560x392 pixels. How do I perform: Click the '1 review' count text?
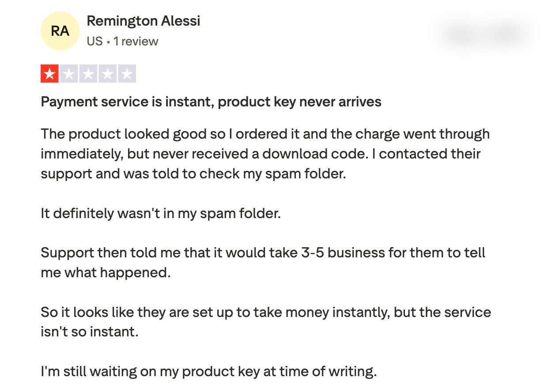[x=136, y=41]
